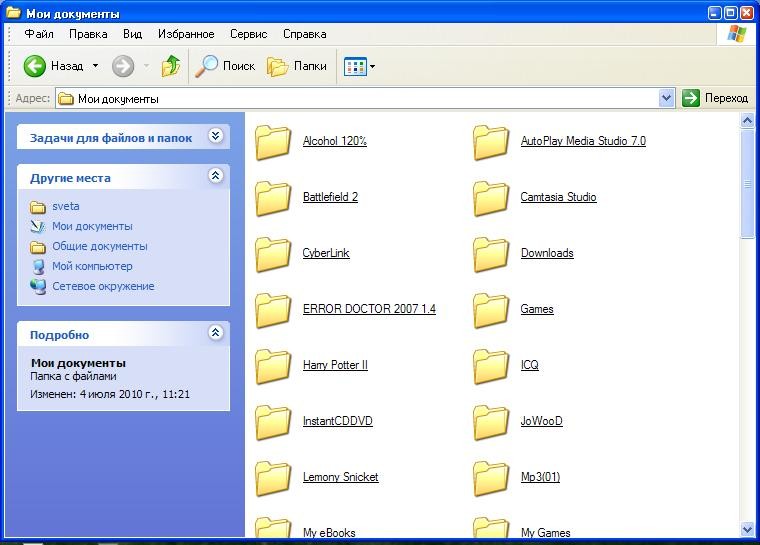Select the Harry Potter II folder icon
The height and width of the screenshot is (545, 760).
pyautogui.click(x=273, y=366)
